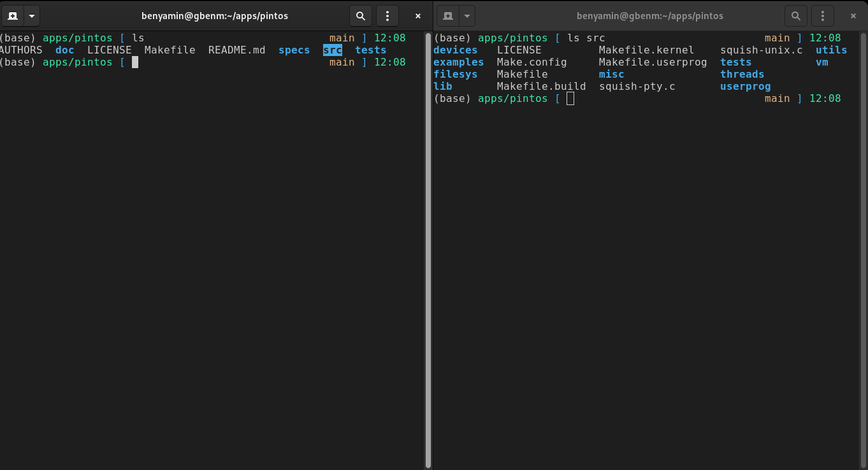This screenshot has height=470, width=868.
Task: Click the right terminal's title bar text
Action: tap(650, 16)
